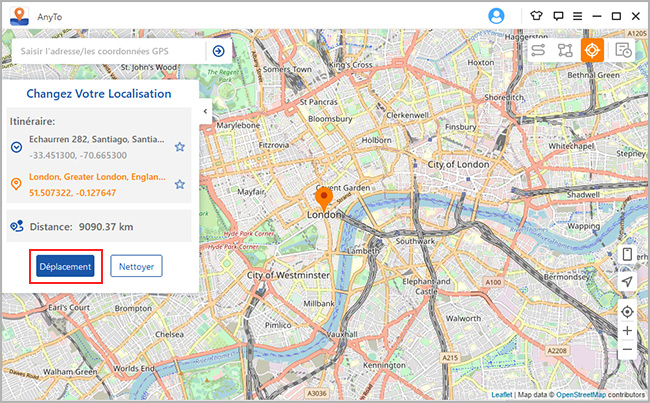Screen dimensions: 650x403
Task: Click the A100 road marker
Action: pyautogui.click(x=493, y=282)
